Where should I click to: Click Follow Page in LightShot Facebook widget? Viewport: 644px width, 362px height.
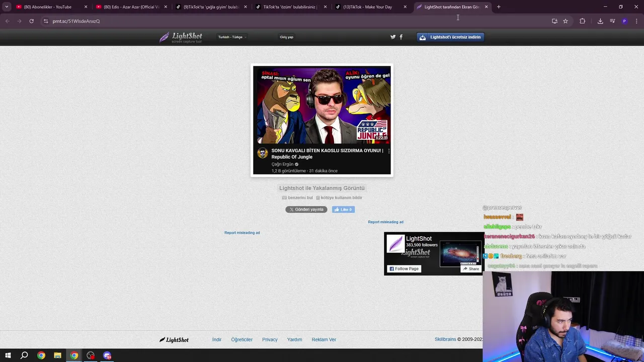pyautogui.click(x=404, y=269)
